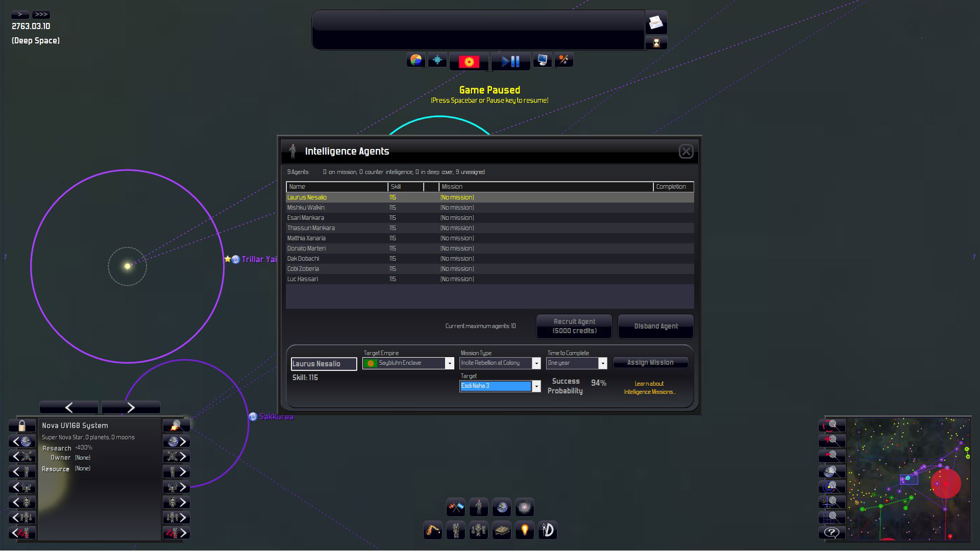Open the ship Design compass icon

point(548,530)
